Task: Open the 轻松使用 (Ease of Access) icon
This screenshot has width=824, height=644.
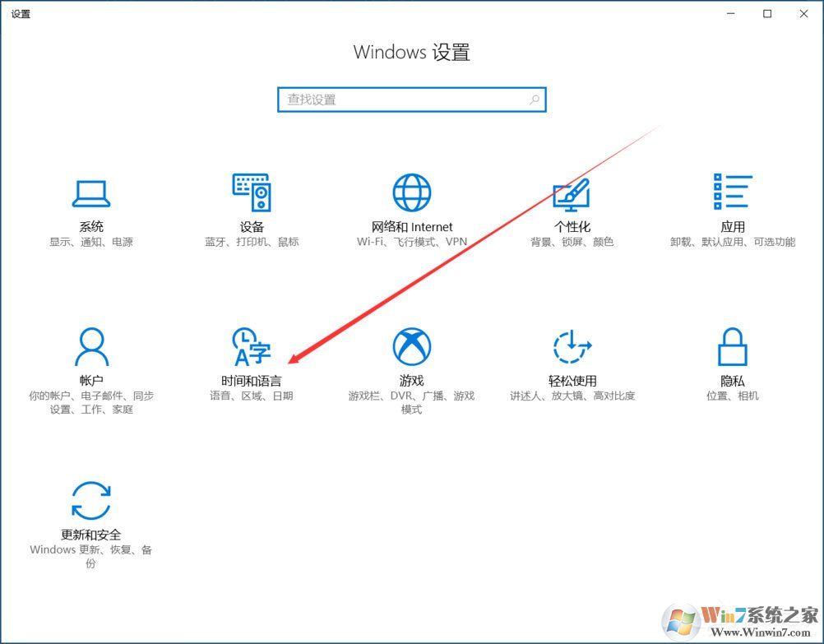Action: [572, 345]
